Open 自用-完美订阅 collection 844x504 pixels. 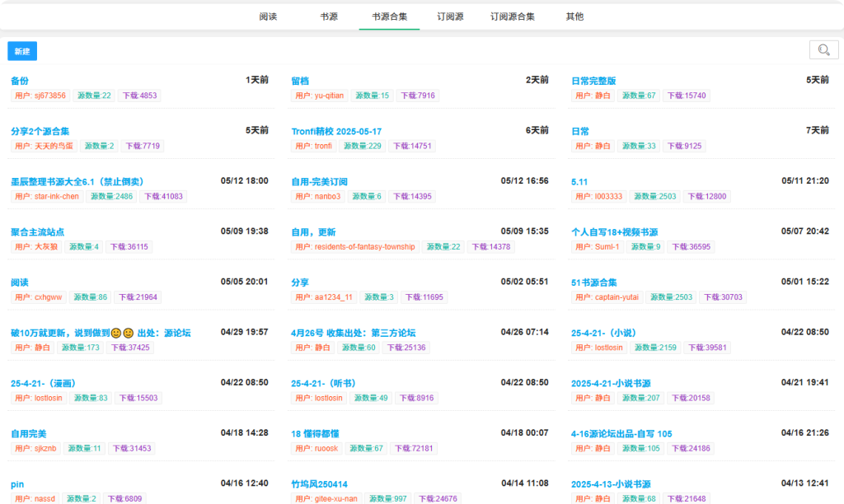319,182
